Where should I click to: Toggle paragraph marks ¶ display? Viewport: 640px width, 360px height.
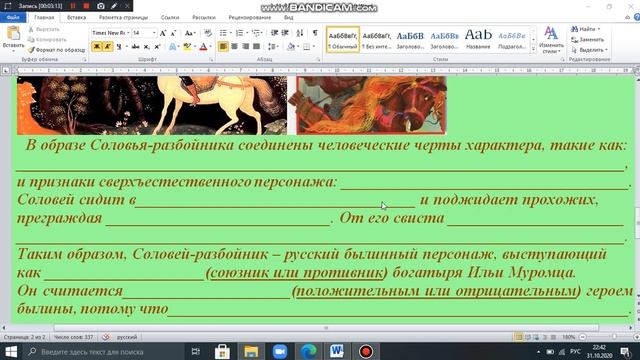coord(315,33)
